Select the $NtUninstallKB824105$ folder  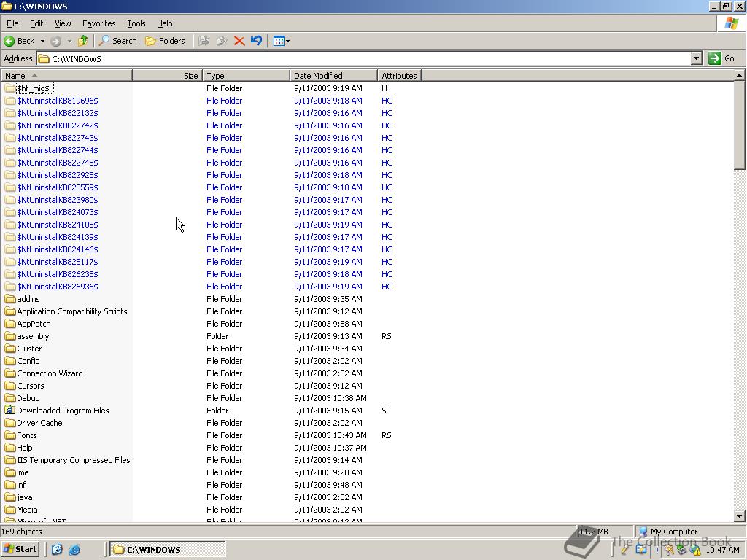pyautogui.click(x=52, y=225)
